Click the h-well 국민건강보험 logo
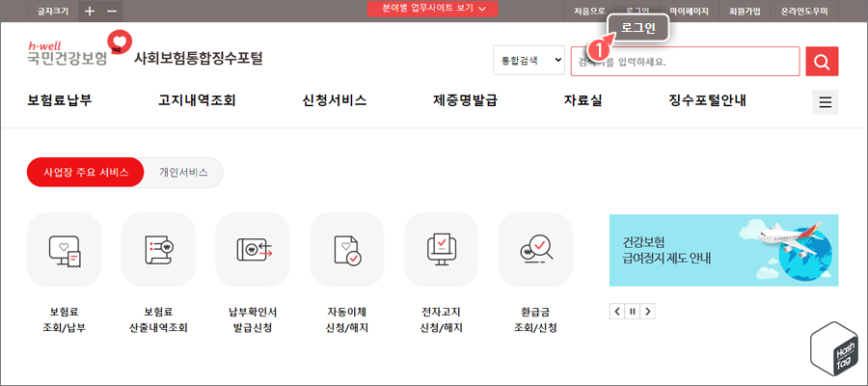 80,48
